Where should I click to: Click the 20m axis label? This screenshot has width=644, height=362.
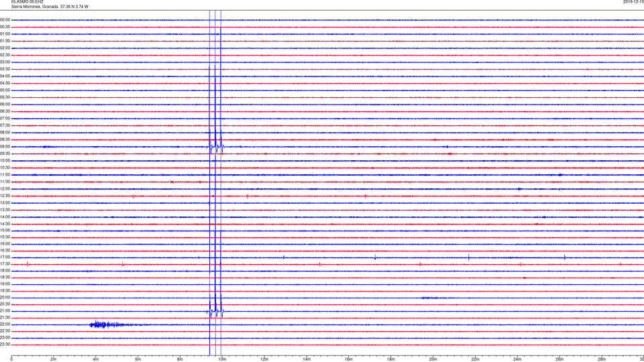point(433,359)
